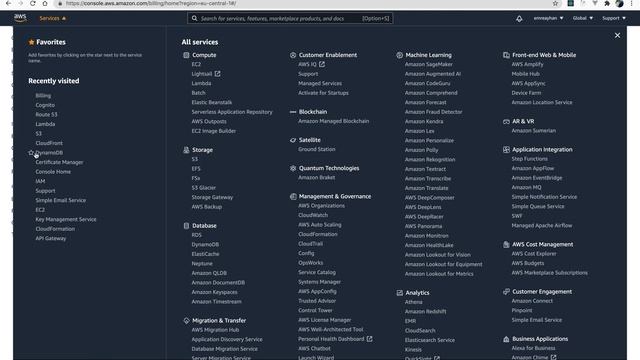
Task: Click the Management & Governance category icon
Action: click(x=293, y=196)
